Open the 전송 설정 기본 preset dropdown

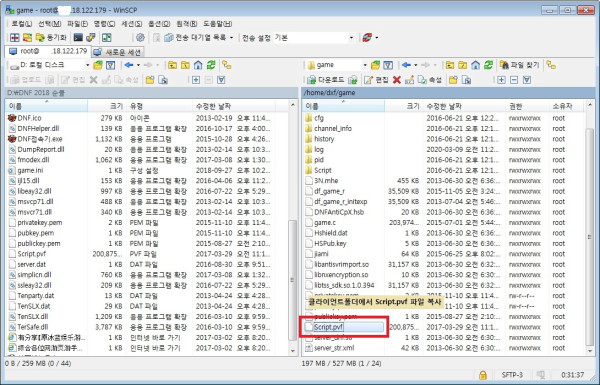coord(351,38)
